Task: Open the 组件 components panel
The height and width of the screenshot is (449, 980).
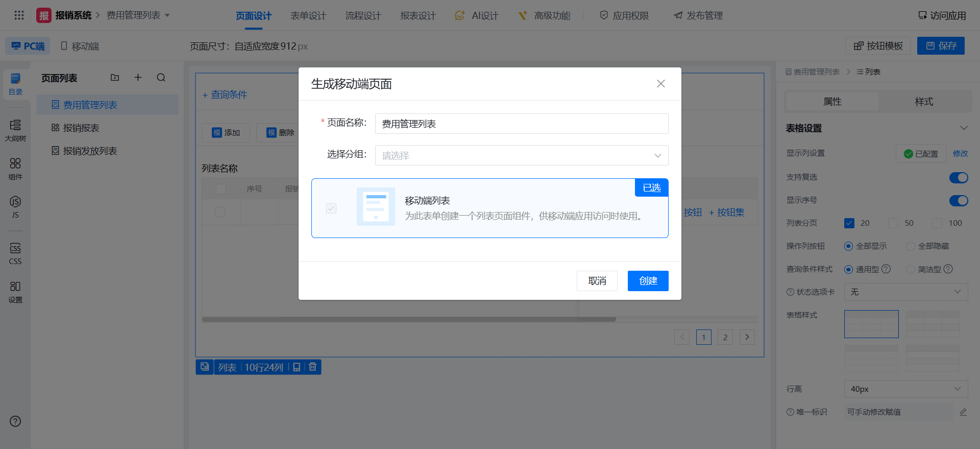Action: [x=15, y=169]
